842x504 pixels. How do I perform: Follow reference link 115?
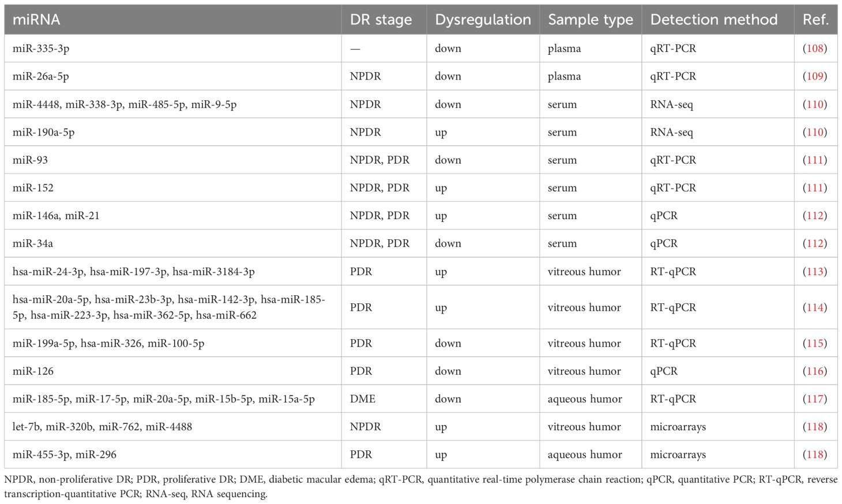pos(815,343)
